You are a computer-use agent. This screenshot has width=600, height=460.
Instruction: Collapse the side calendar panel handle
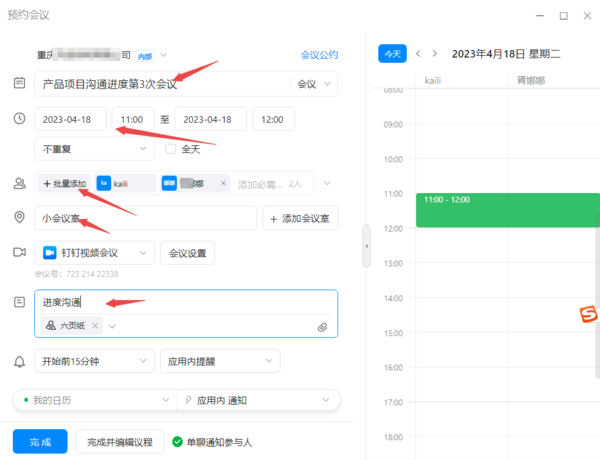click(x=366, y=245)
